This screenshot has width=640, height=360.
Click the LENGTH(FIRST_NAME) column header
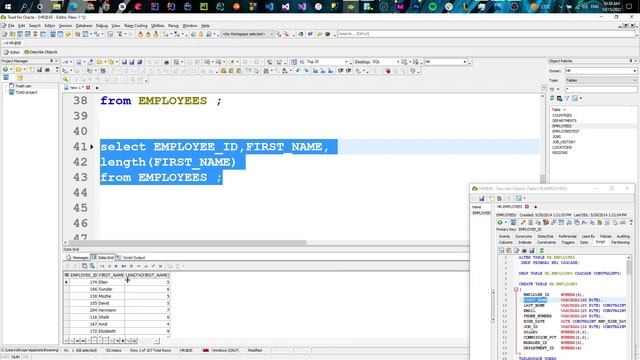click(x=147, y=275)
